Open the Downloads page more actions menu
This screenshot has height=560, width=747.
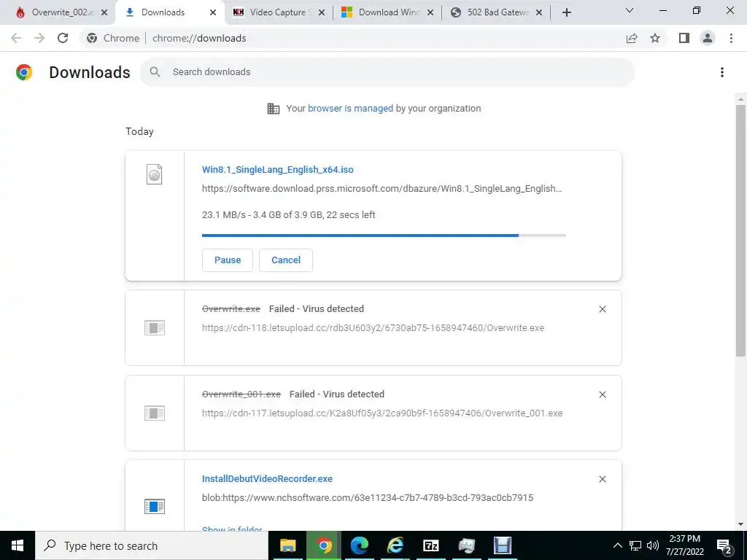point(722,72)
